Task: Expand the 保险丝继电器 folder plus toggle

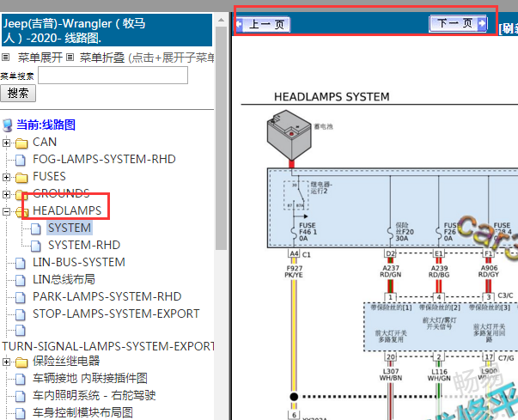Action: pos(6,362)
